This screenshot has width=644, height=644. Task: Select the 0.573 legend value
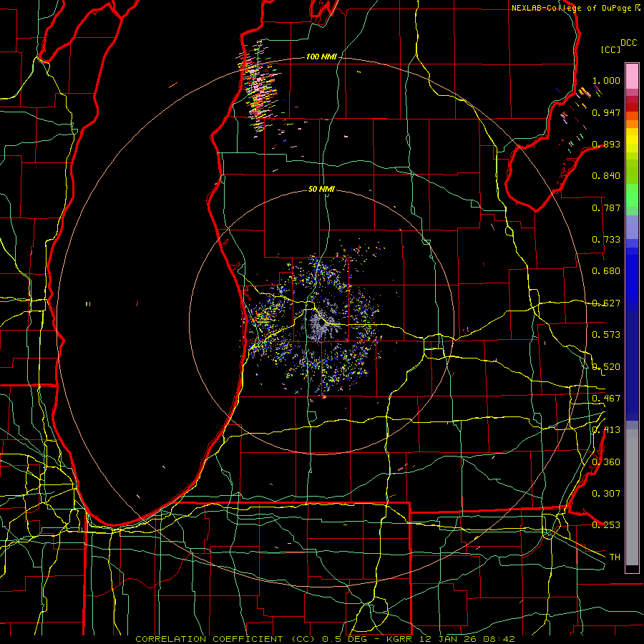coord(606,335)
